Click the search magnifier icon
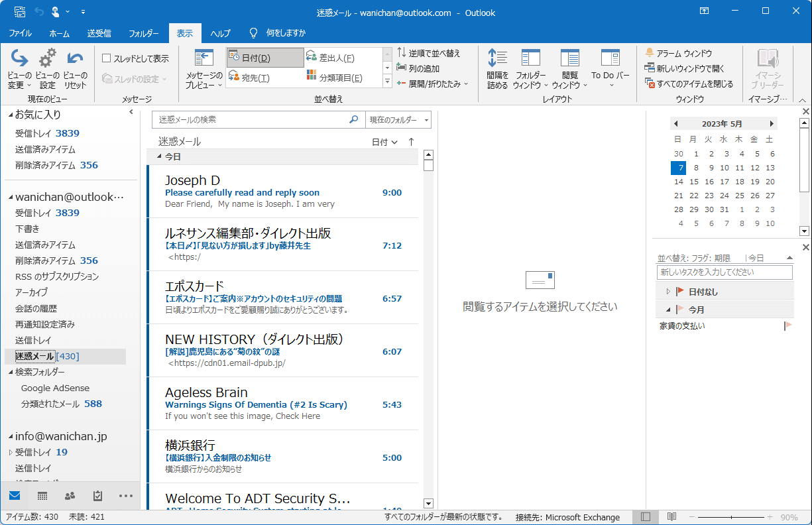 coord(354,120)
